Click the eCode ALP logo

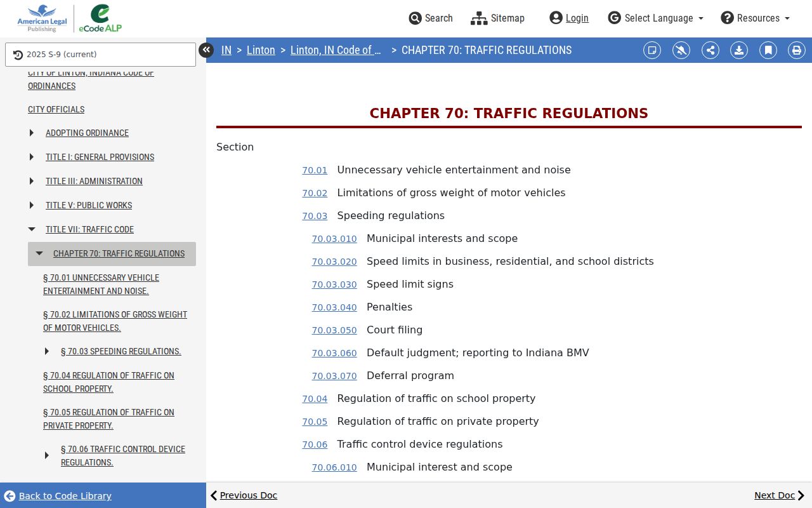pyautogui.click(x=100, y=18)
